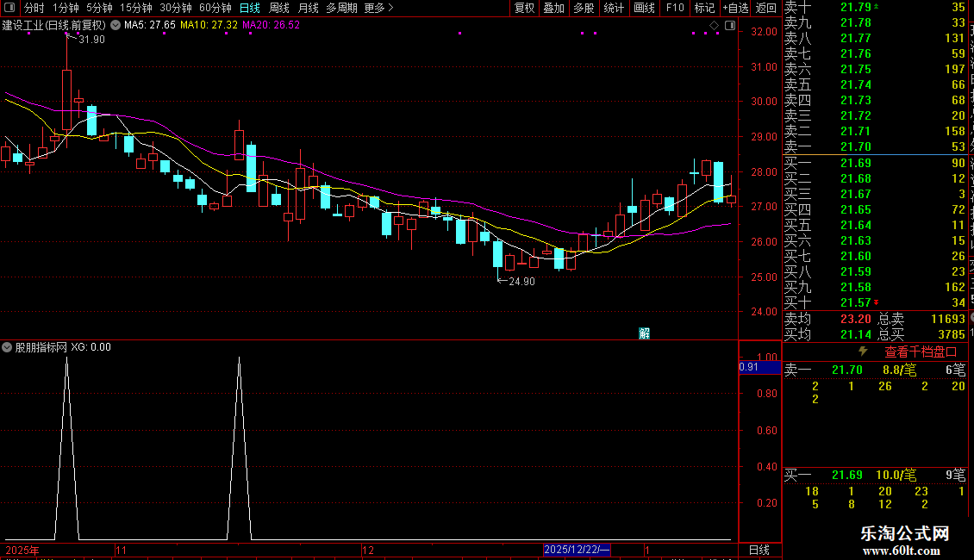This screenshot has width=974, height=560.
Task: Click the 12 month label on time axis
Action: pos(368,550)
